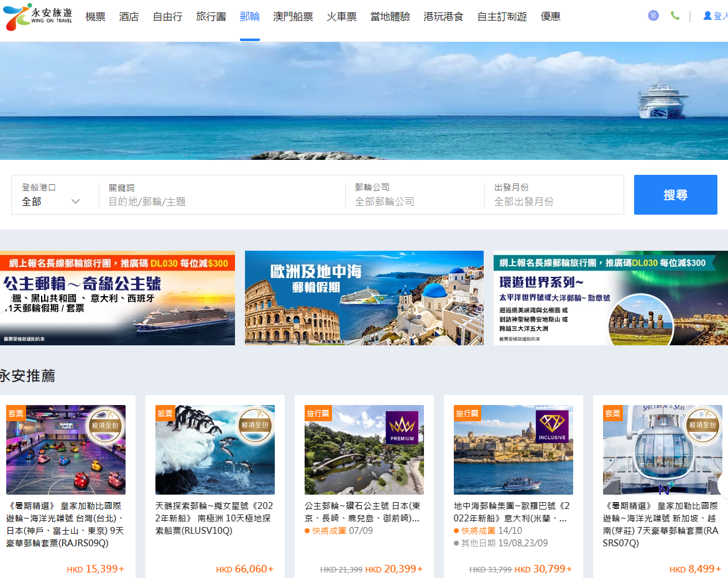Open the 自主訂制遊 menu item

(x=502, y=17)
